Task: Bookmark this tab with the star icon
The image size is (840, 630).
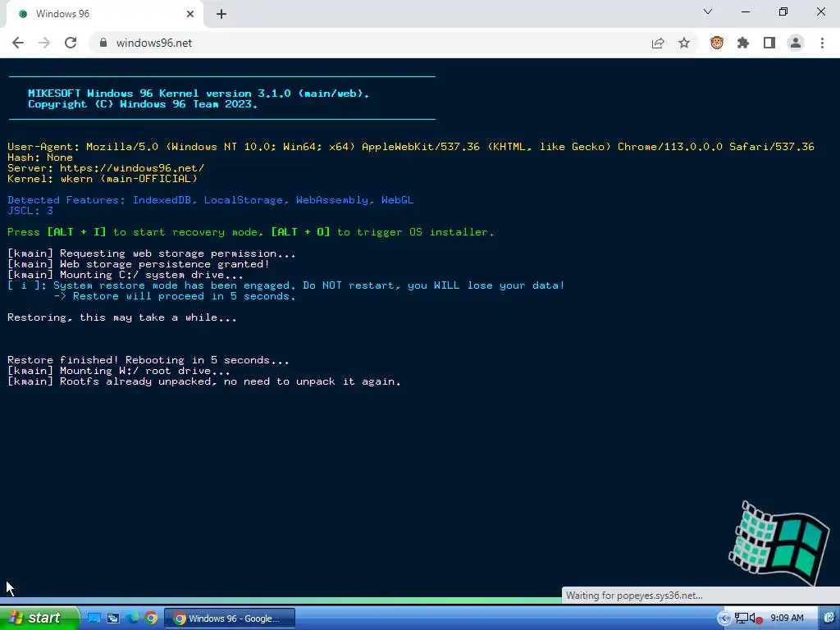Action: click(x=684, y=43)
